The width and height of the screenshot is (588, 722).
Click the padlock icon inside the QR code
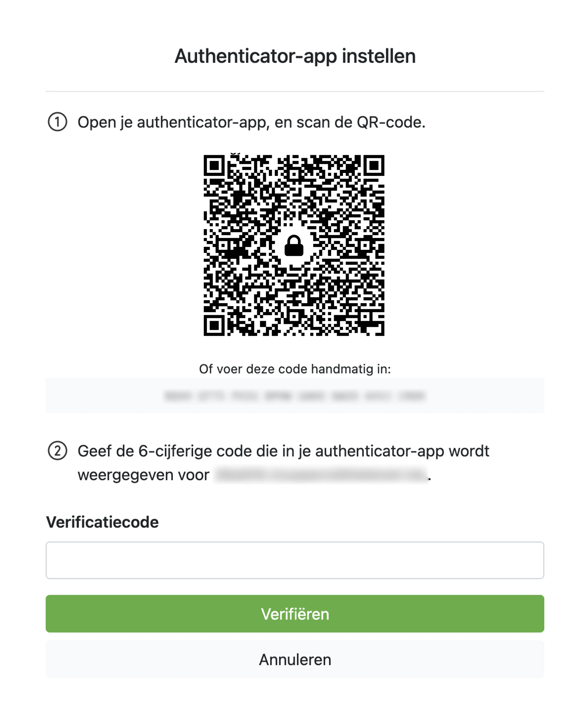294,245
